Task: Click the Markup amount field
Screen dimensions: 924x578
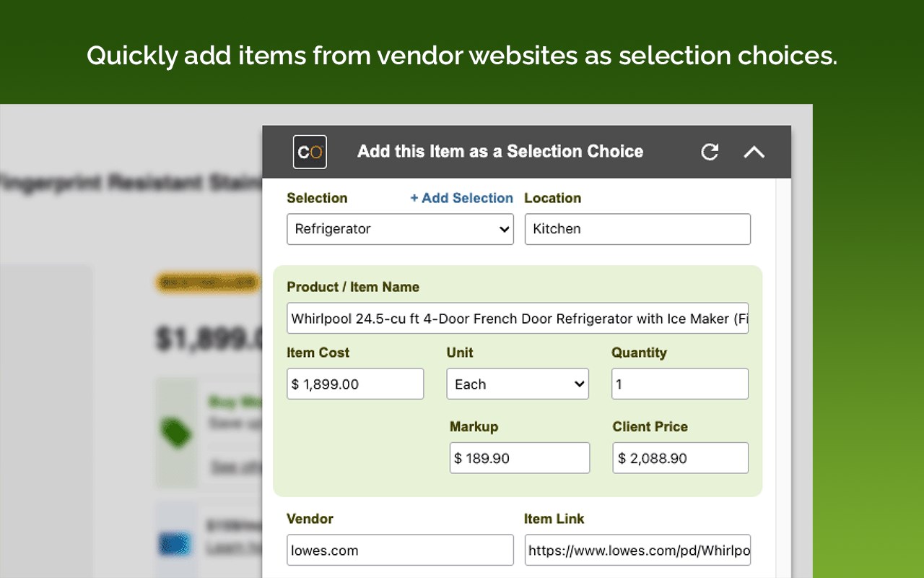Action: point(519,458)
